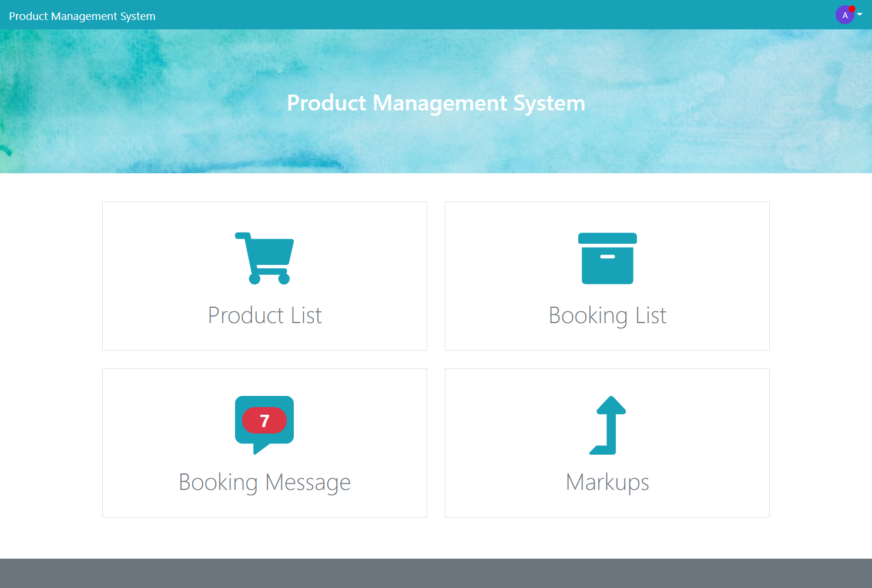
Task: Click the watercolor banner heading
Action: point(436,103)
